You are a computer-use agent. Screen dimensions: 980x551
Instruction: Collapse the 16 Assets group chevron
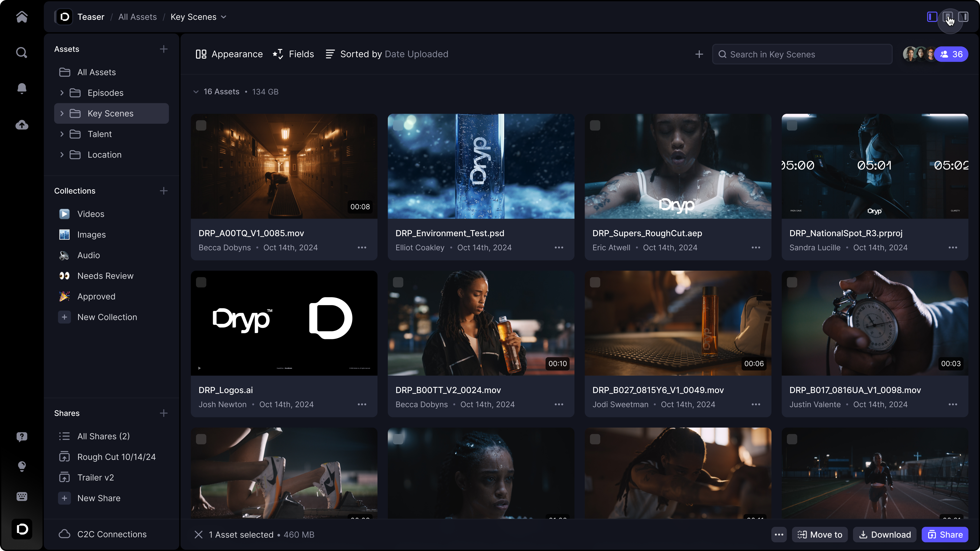point(196,92)
